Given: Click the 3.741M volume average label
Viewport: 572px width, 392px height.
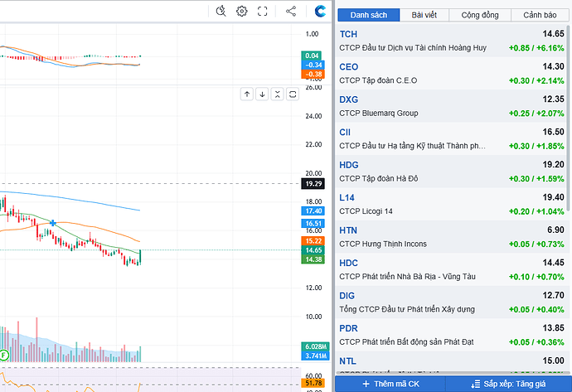Looking at the screenshot, I should pos(315,356).
